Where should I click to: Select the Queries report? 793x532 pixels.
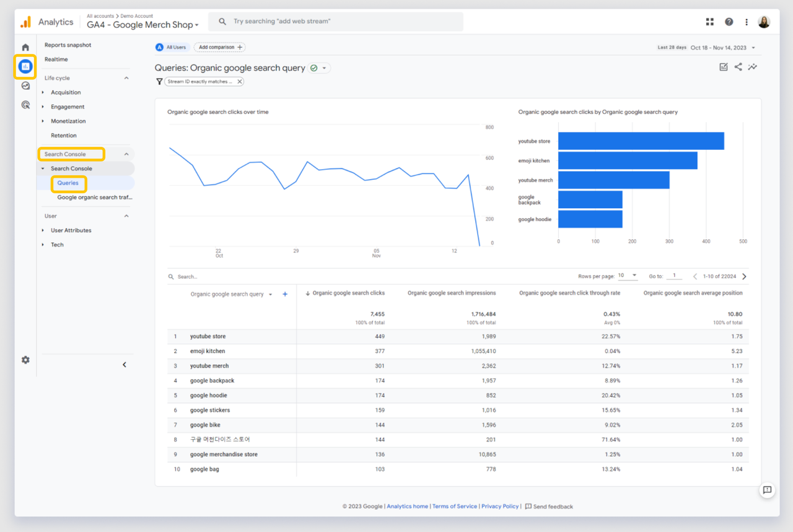(68, 183)
